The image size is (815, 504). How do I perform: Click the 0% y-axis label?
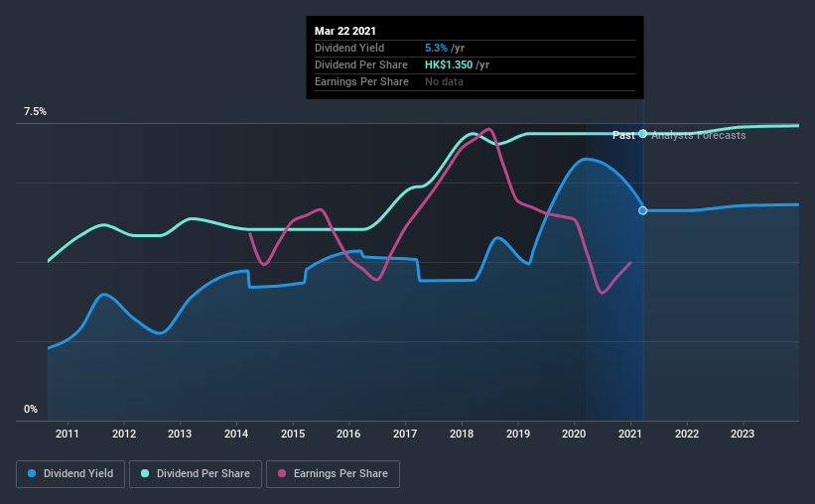(31, 410)
